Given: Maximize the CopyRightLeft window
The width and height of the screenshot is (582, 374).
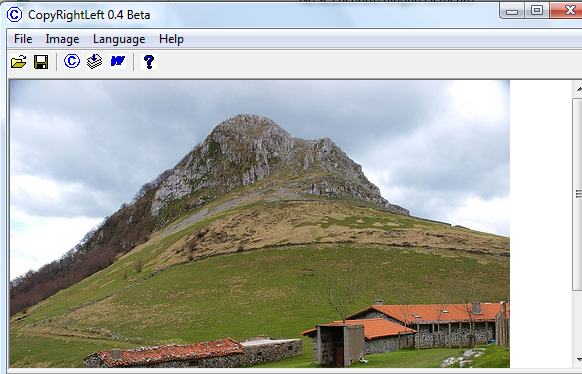Looking at the screenshot, I should [x=537, y=10].
